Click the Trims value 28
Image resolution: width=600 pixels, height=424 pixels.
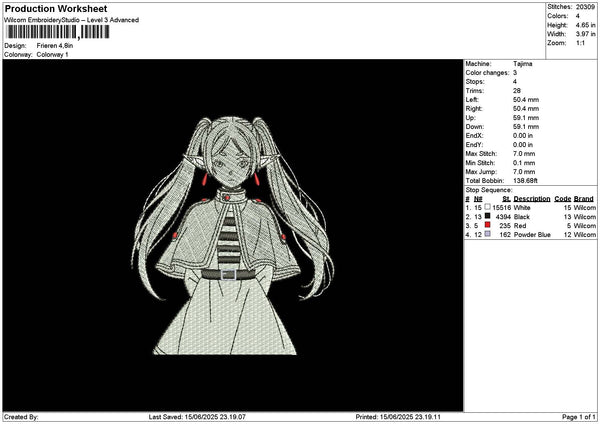coord(517,91)
